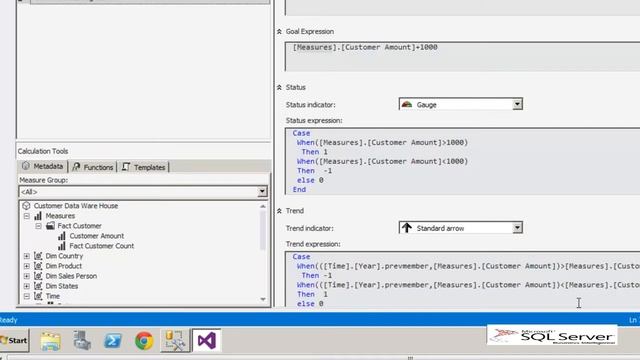This screenshot has height=360, width=640.
Task: Click the Dim States dimension icon
Action: click(x=38, y=286)
